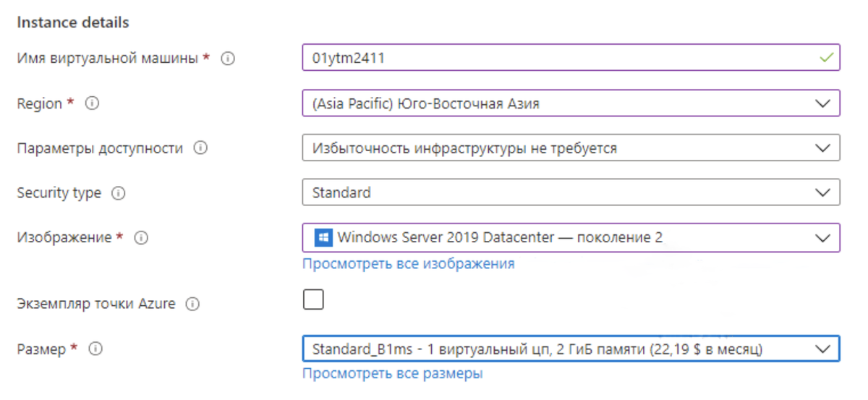Show info for Параметры доступности
Viewport: 868px width, 400px height.
coord(201,148)
